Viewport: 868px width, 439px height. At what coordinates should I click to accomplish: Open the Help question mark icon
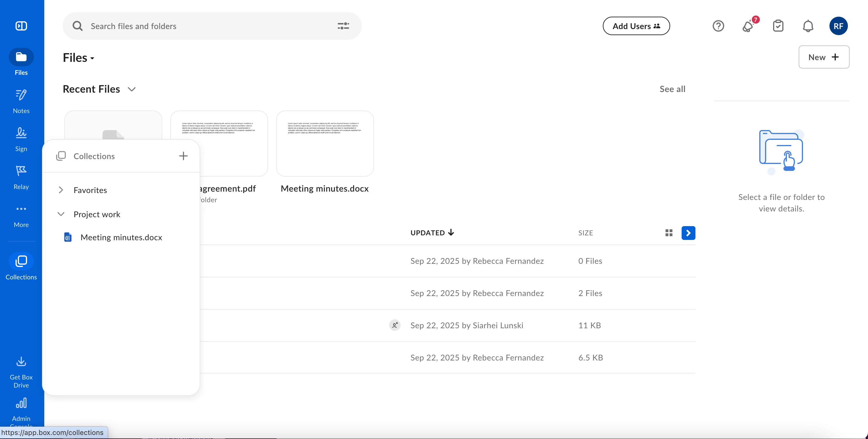click(718, 26)
